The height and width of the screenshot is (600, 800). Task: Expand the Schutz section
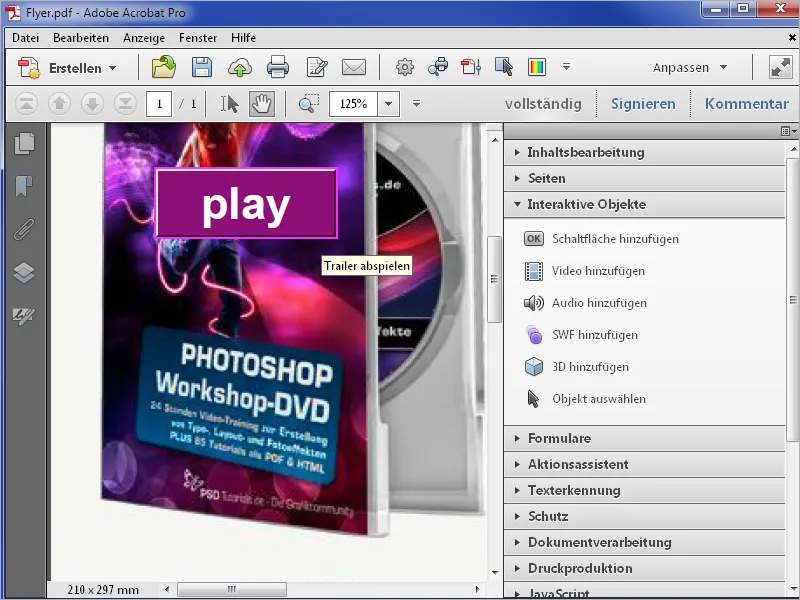pyautogui.click(x=644, y=516)
